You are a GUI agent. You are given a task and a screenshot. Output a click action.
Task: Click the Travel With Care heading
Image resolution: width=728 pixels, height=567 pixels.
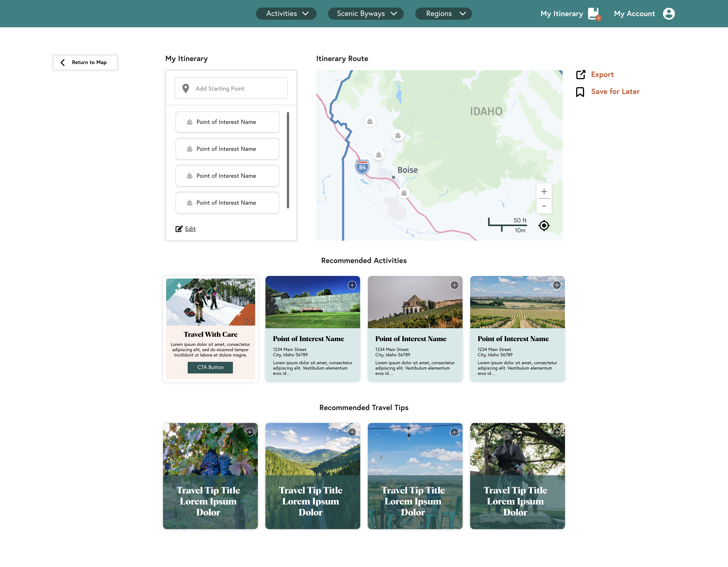(210, 334)
